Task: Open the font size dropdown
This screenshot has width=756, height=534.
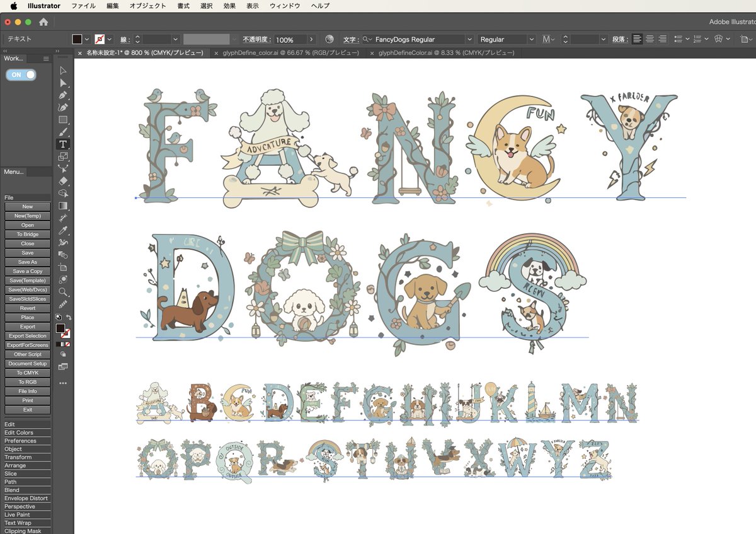Action: click(x=603, y=39)
